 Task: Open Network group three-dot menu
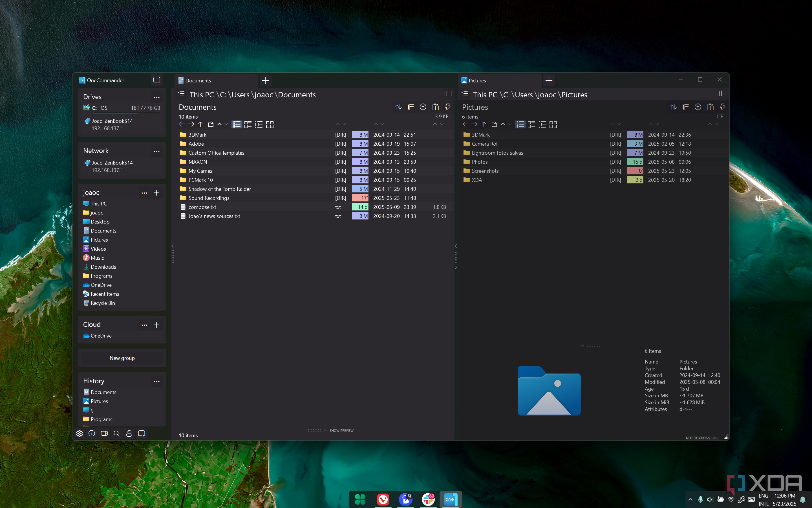point(157,151)
